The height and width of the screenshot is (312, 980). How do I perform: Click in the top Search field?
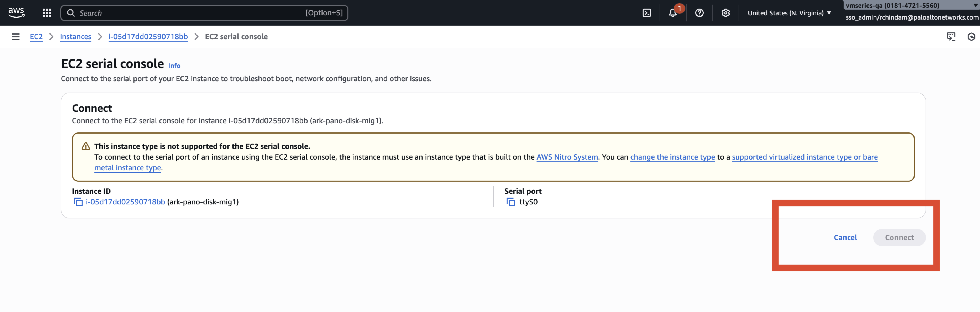coord(190,13)
